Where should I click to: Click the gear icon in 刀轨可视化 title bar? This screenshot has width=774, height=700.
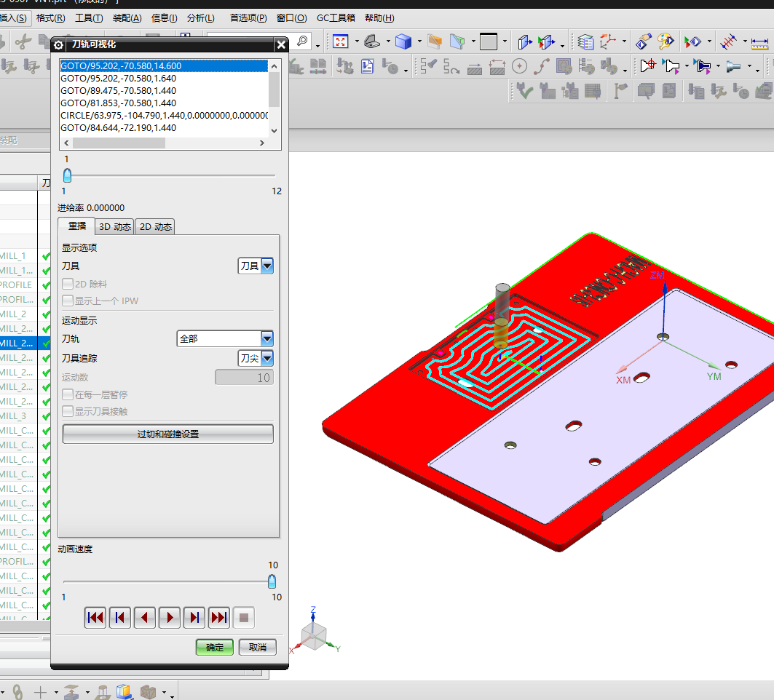pos(58,45)
